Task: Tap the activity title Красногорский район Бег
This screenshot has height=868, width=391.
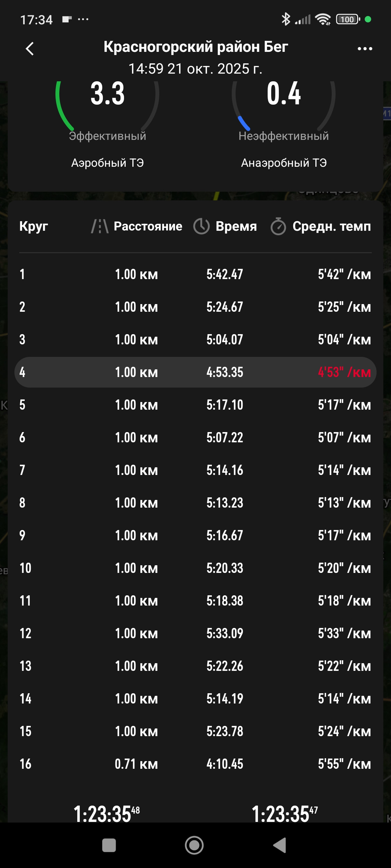Action: click(x=196, y=46)
